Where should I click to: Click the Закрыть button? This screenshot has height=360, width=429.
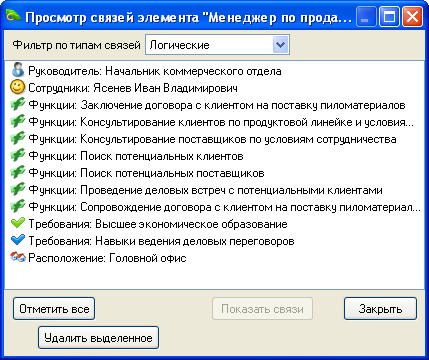point(380,309)
